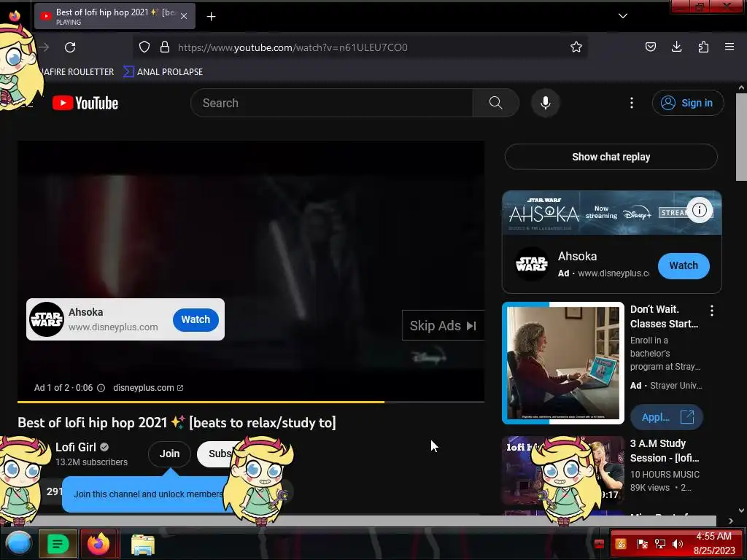The image size is (747, 560).
Task: Expand the list all tabs chevron
Action: (x=623, y=16)
